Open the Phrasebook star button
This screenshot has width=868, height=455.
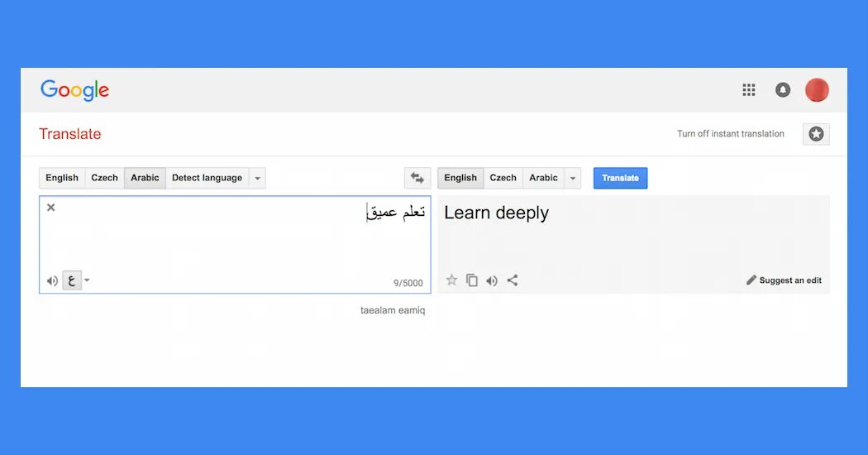click(816, 133)
